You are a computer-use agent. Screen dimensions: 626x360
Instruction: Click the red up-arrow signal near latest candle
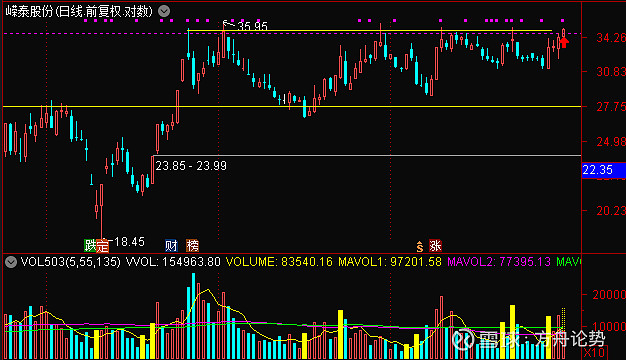point(564,43)
